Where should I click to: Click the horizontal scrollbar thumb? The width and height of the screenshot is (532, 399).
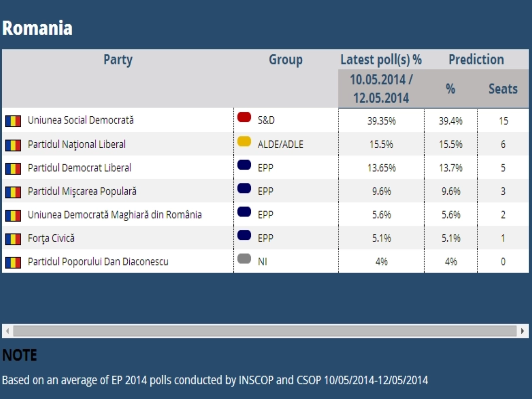coord(265,331)
